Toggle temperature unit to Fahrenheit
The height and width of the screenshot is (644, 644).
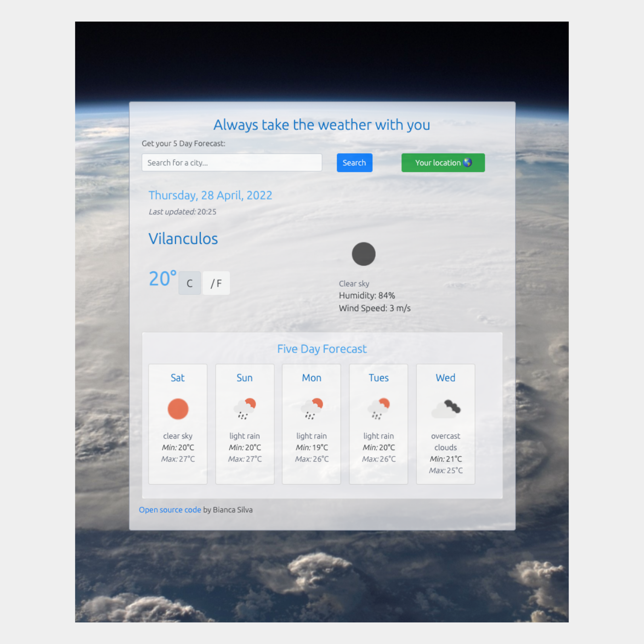pos(216,283)
